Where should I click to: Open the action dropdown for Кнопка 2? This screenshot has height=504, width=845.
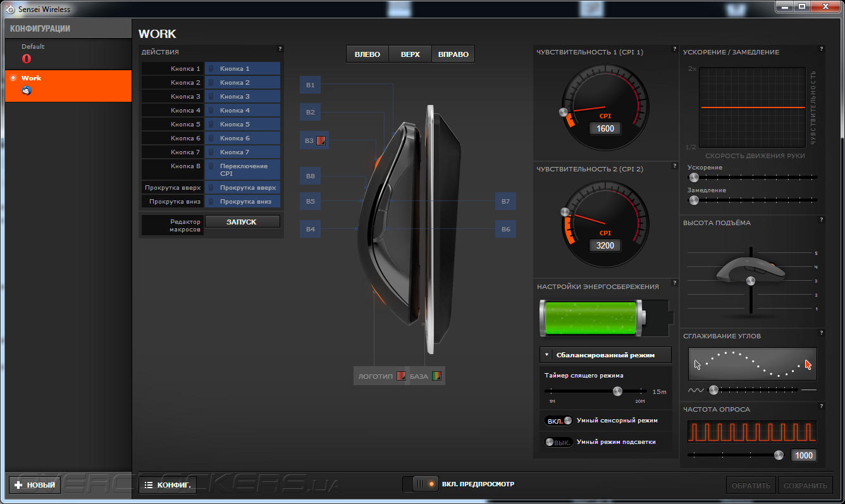pyautogui.click(x=243, y=82)
